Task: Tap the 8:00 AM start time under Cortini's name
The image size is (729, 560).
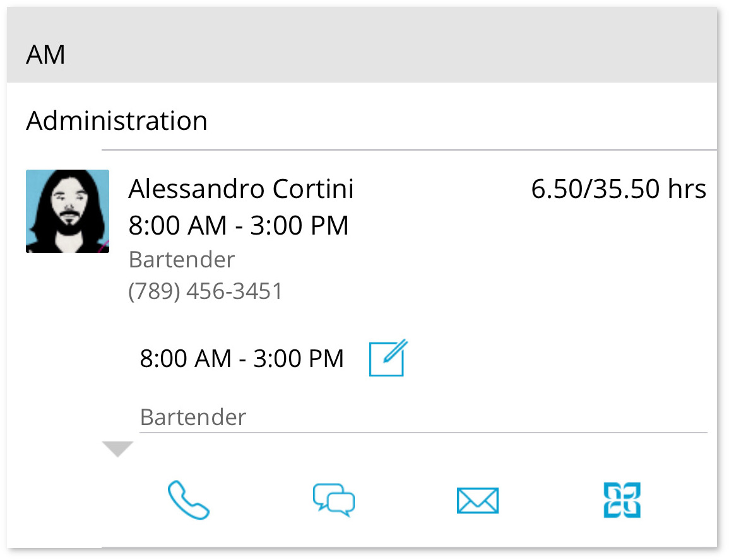Action: click(x=177, y=226)
